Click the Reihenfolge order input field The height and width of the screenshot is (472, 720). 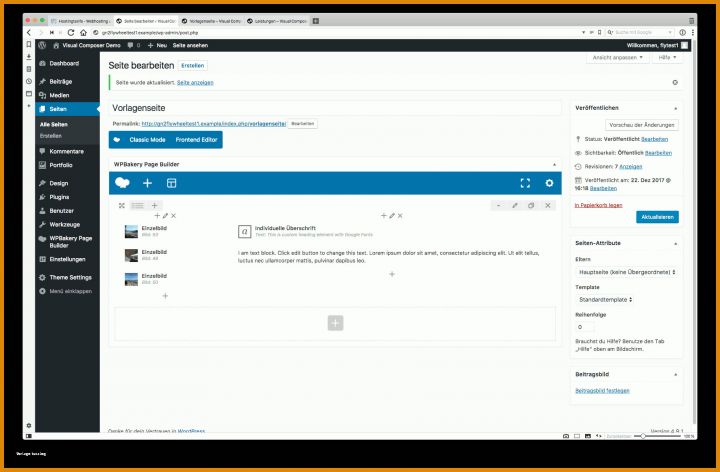585,327
